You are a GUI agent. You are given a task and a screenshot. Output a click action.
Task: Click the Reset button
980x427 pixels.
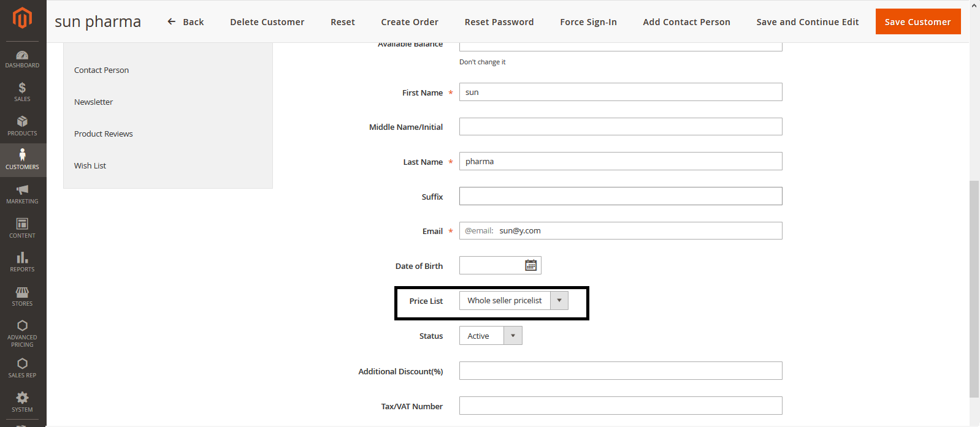click(343, 22)
